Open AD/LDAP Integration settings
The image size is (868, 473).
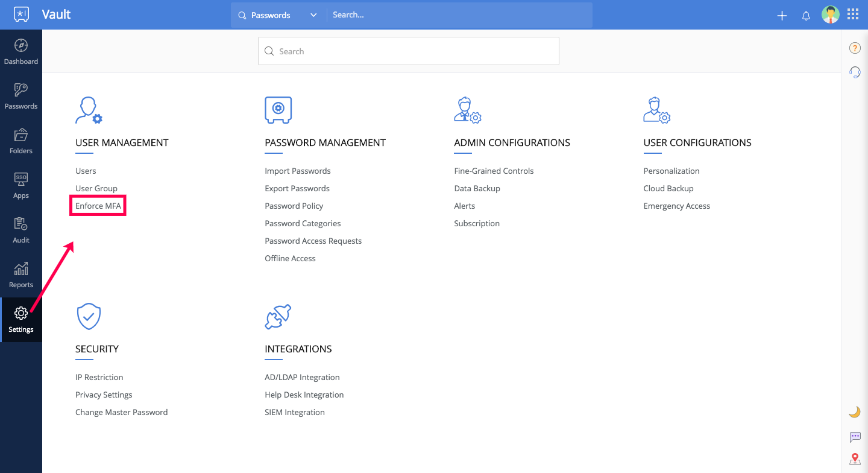(x=302, y=377)
